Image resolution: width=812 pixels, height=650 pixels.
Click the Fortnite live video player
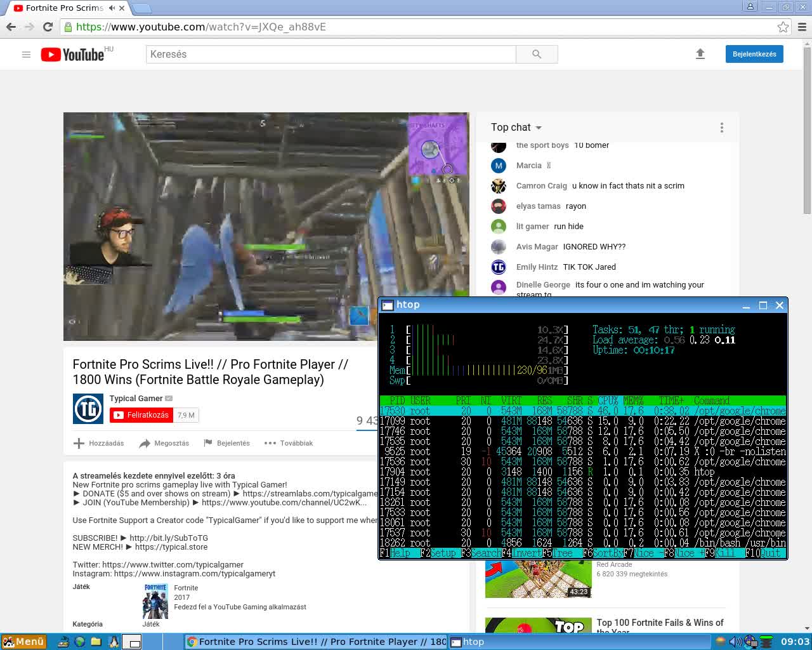coord(266,227)
